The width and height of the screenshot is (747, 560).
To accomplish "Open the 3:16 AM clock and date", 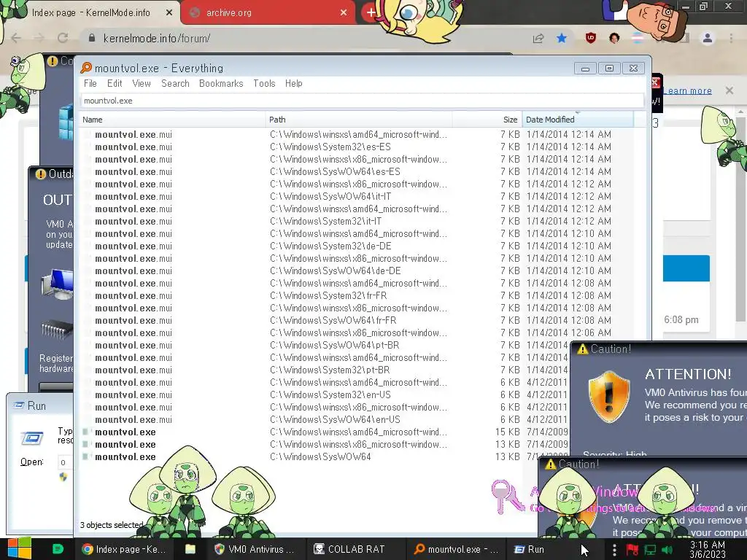I will tap(708, 549).
